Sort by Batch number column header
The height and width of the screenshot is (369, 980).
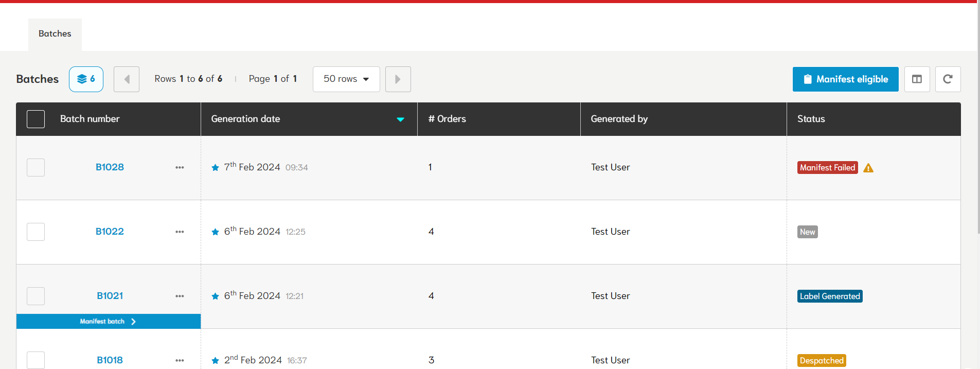point(90,119)
